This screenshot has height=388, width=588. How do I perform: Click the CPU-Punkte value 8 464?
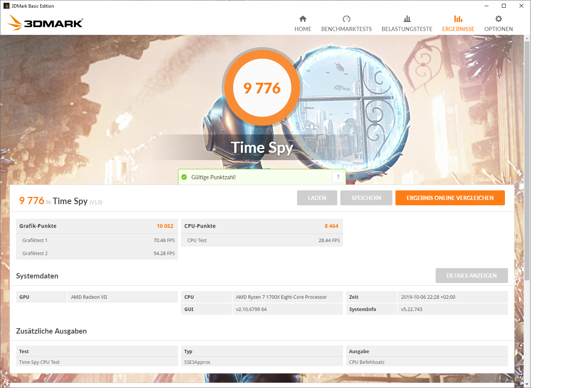(x=332, y=226)
